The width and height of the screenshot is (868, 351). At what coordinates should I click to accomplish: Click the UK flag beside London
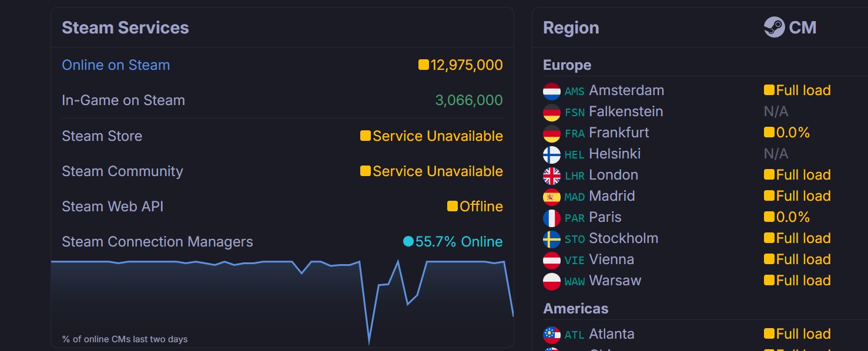[x=552, y=176]
